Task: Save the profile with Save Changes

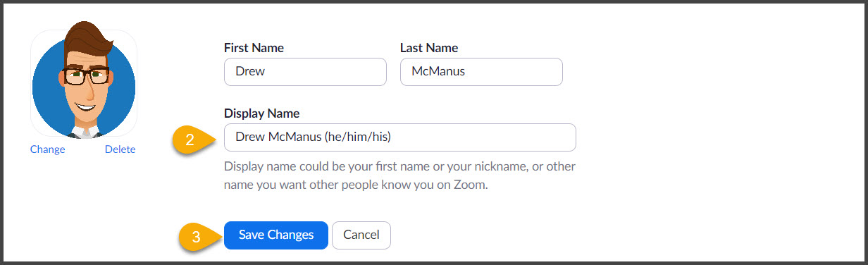Action: click(x=276, y=235)
